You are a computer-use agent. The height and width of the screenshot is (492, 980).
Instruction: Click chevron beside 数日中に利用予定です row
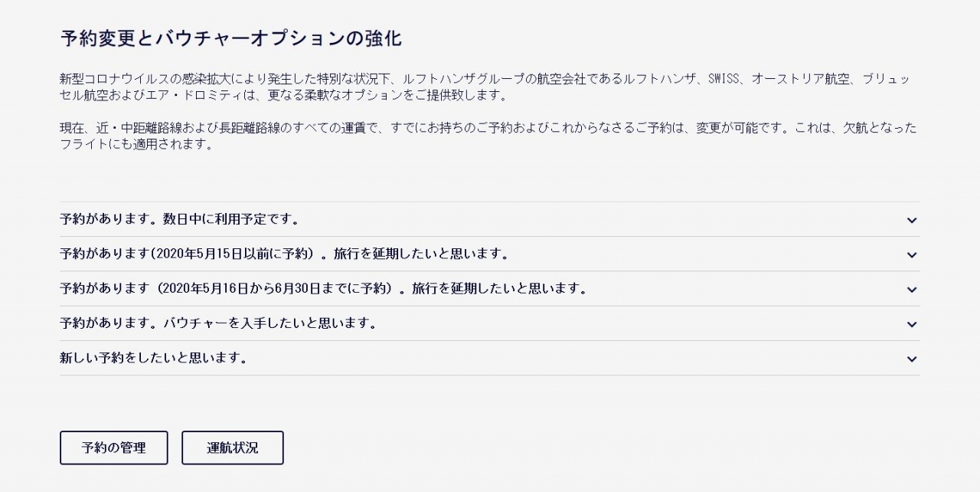pos(911,220)
